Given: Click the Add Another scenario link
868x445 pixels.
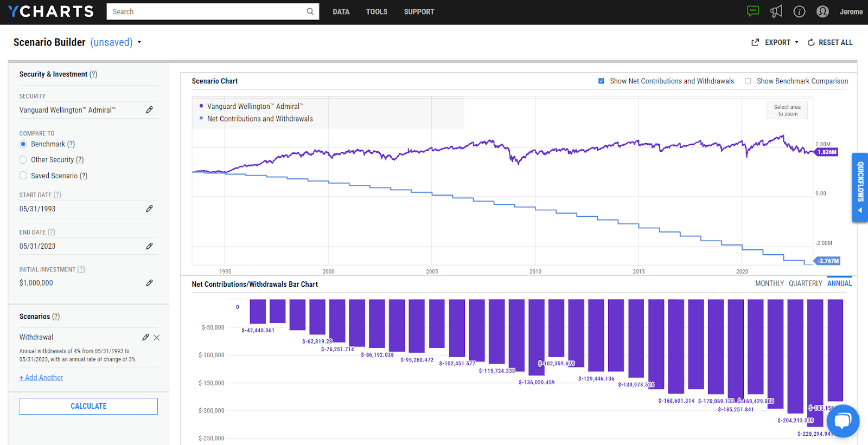Looking at the screenshot, I should (x=41, y=378).
